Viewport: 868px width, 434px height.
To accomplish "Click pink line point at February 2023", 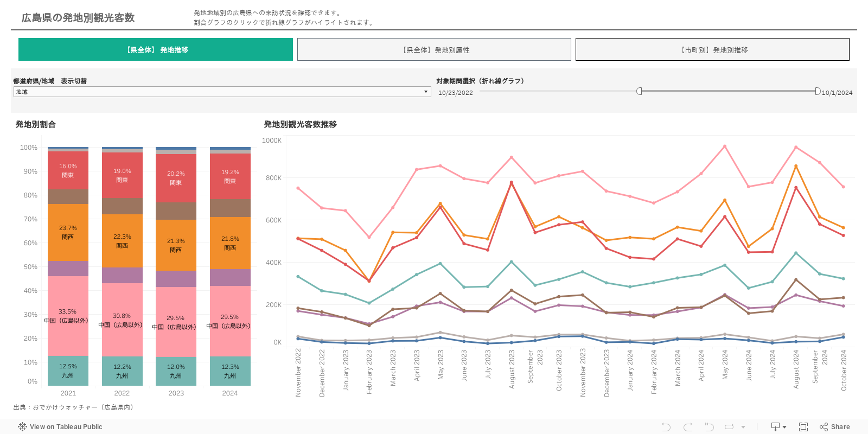I will (369, 237).
